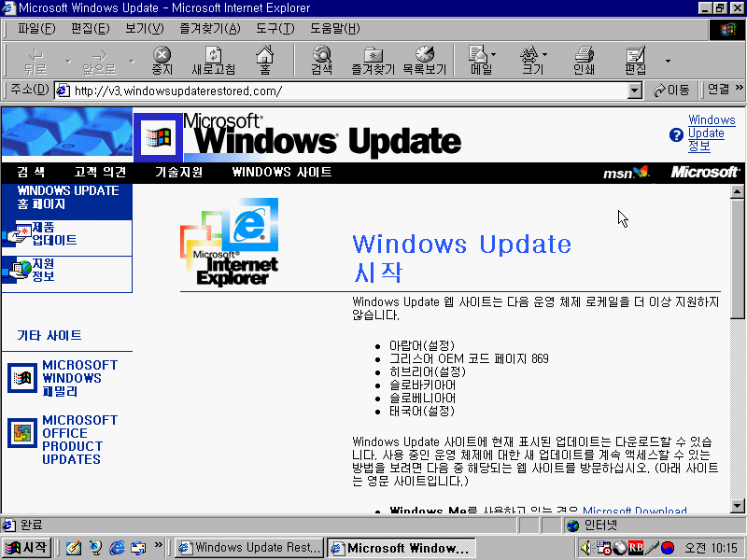
Task: Click the 인터넷 zone in status bar
Action: [655, 525]
